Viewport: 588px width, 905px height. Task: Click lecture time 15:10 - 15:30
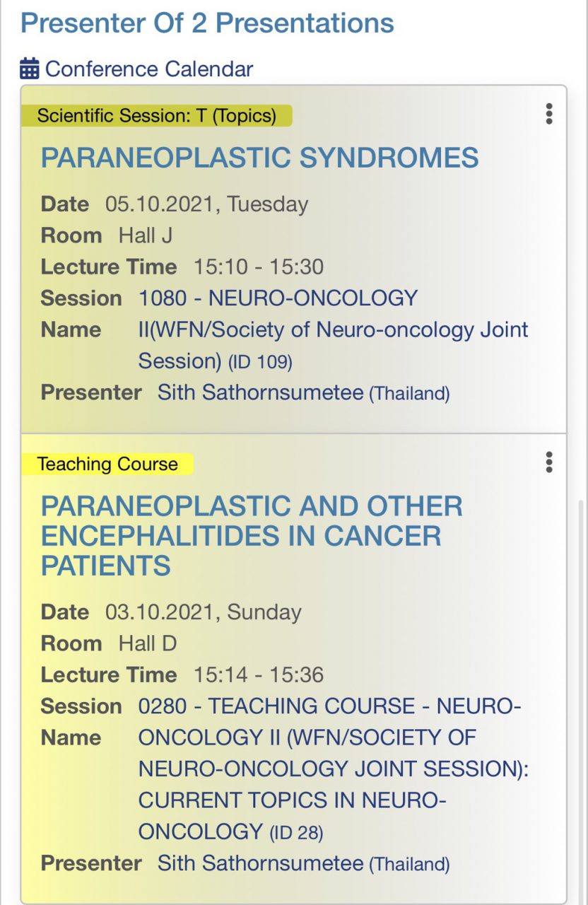click(259, 267)
